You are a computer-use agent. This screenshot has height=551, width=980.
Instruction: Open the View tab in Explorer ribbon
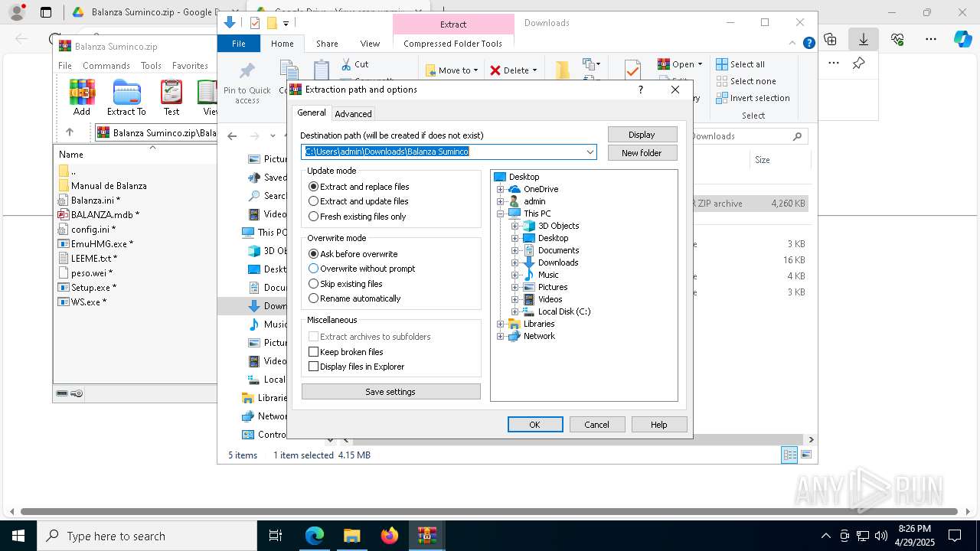370,44
